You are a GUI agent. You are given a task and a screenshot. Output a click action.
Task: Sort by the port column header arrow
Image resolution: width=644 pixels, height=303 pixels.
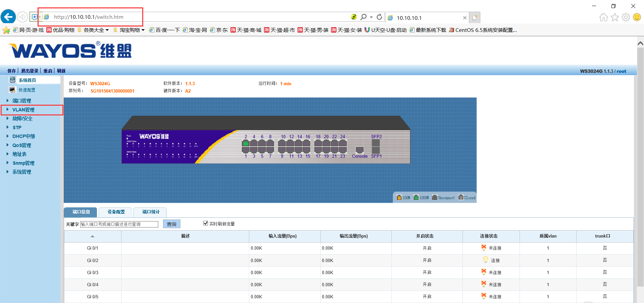[92, 236]
